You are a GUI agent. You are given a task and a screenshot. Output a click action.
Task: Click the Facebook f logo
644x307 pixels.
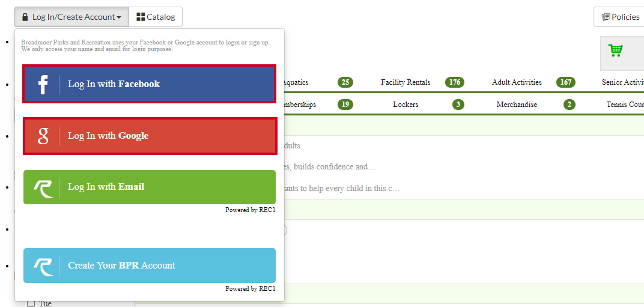click(43, 85)
